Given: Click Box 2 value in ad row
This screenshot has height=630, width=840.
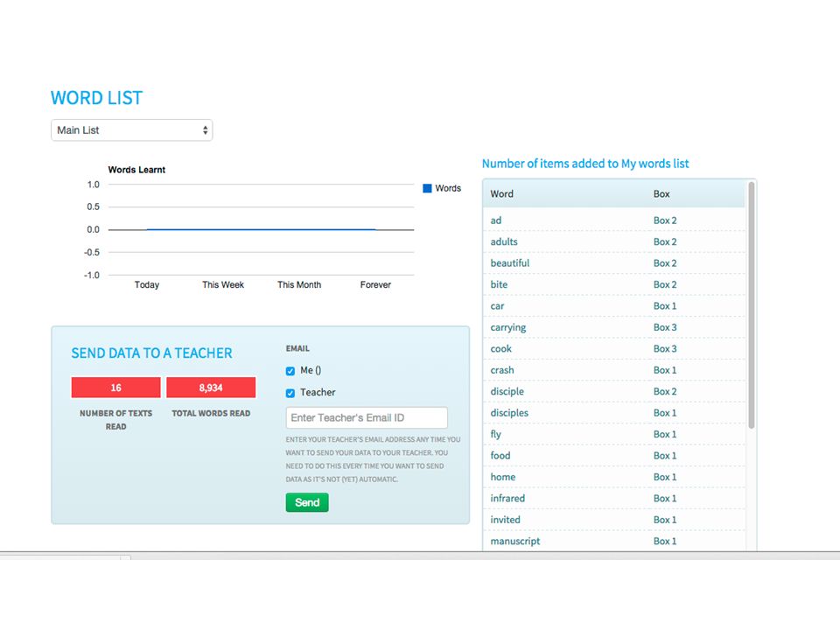Looking at the screenshot, I should point(665,220).
